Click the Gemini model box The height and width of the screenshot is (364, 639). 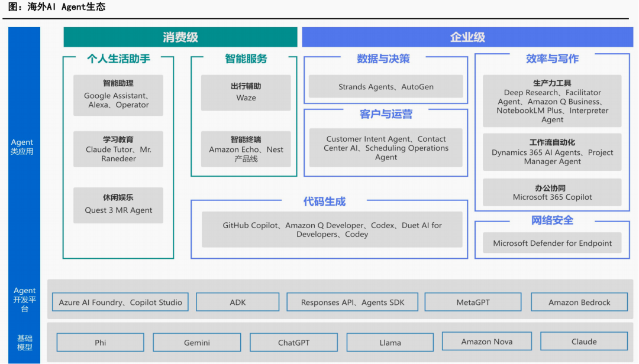(x=197, y=342)
